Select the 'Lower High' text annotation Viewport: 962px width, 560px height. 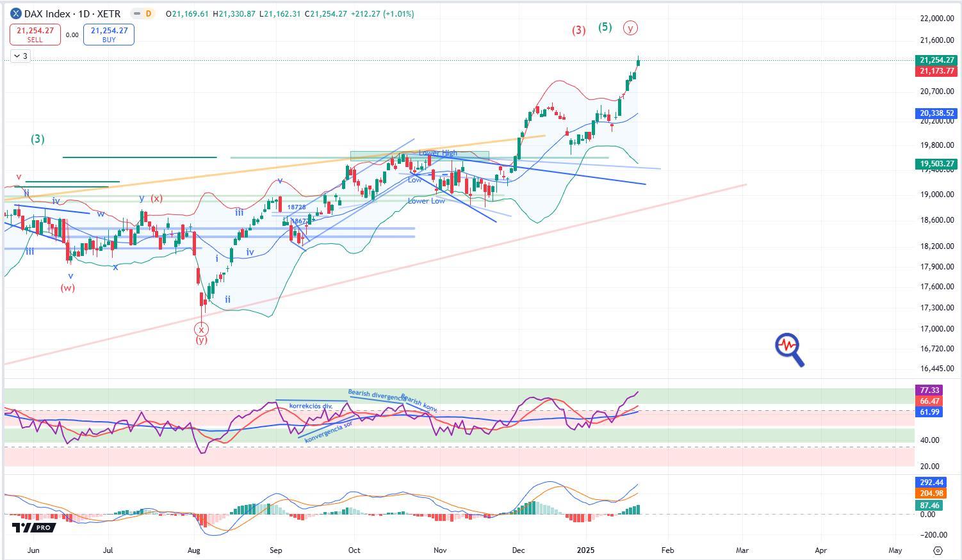coord(438,153)
